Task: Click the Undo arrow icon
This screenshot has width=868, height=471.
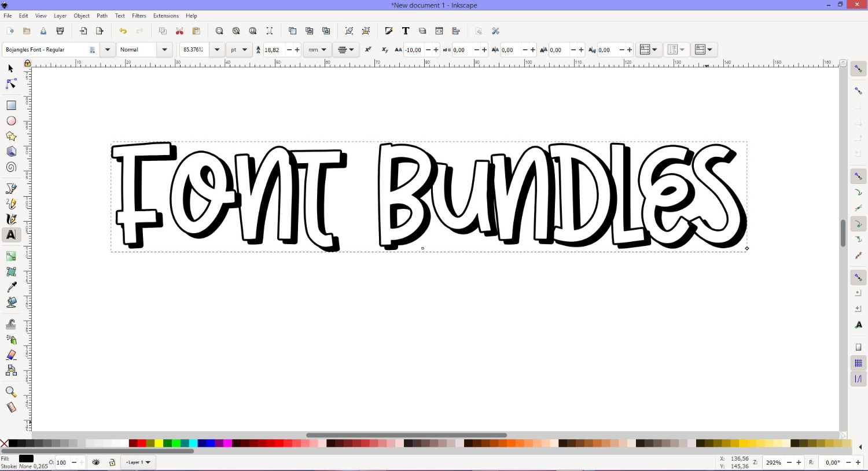Action: 123,31
